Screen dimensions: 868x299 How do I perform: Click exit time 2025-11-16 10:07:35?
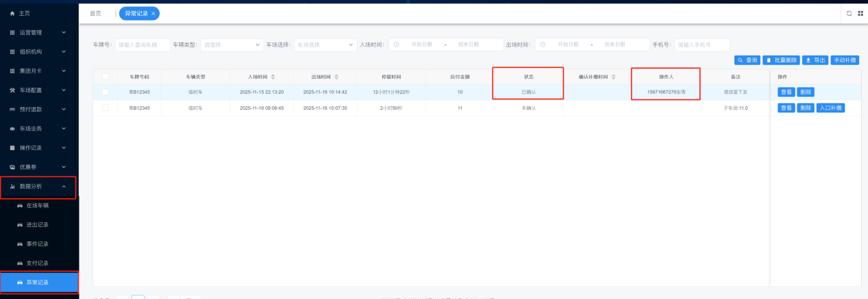tap(325, 108)
